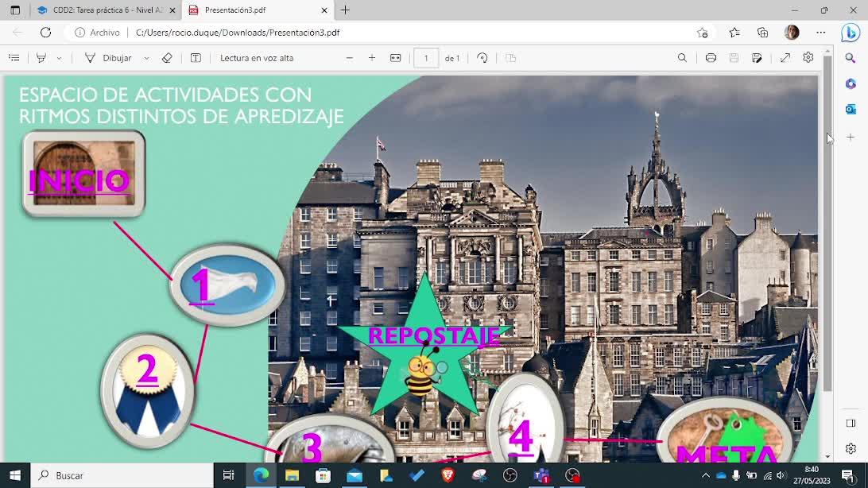Open the sidebar settings gear
The height and width of the screenshot is (488, 868).
[x=851, y=449]
